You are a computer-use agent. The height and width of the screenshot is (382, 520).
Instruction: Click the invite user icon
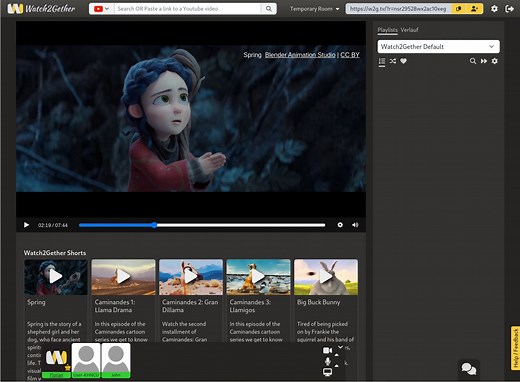coord(474,9)
